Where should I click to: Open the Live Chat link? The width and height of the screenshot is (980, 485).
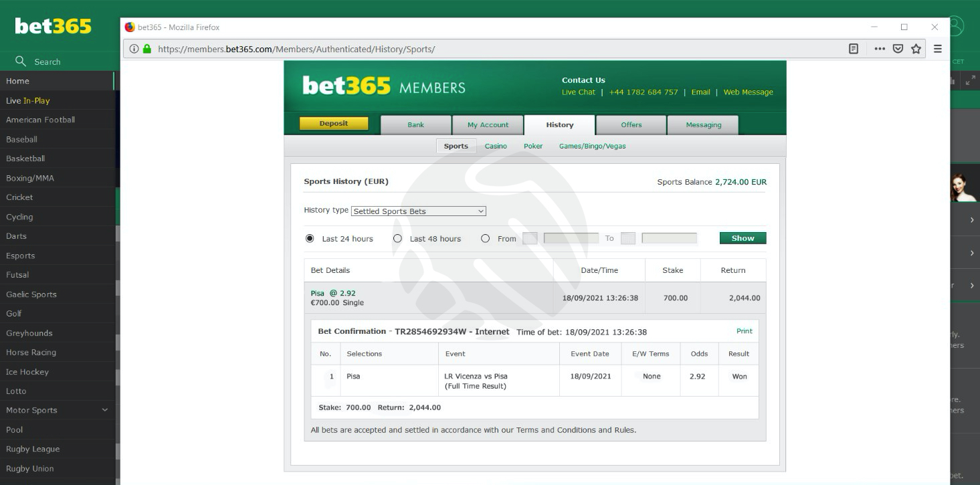(578, 92)
